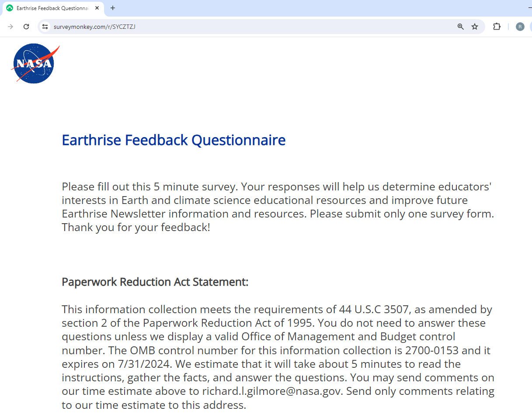Open the Chrome profile avatar
Image resolution: width=532 pixels, height=418 pixels.
click(x=520, y=27)
